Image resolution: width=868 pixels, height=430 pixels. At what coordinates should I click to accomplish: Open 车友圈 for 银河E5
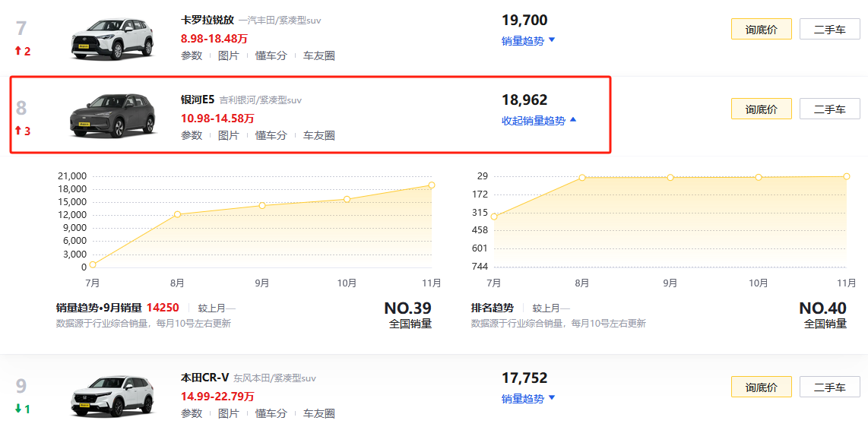coord(319,135)
